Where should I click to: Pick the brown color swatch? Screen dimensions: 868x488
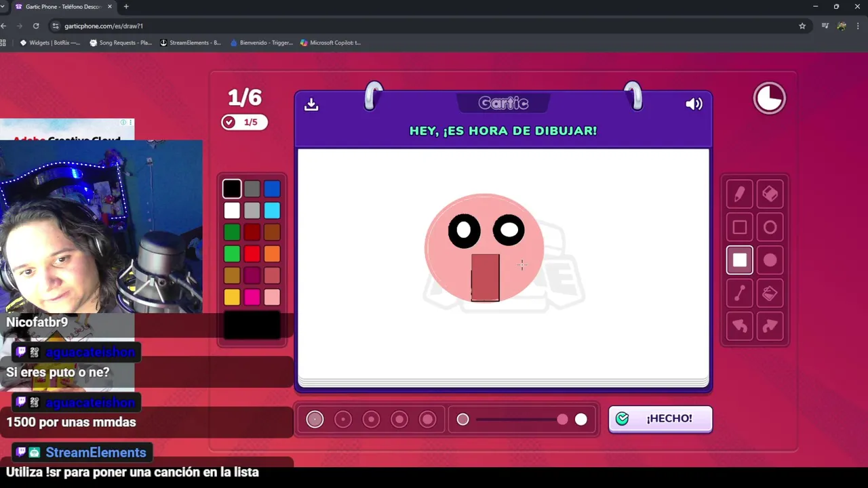click(272, 232)
